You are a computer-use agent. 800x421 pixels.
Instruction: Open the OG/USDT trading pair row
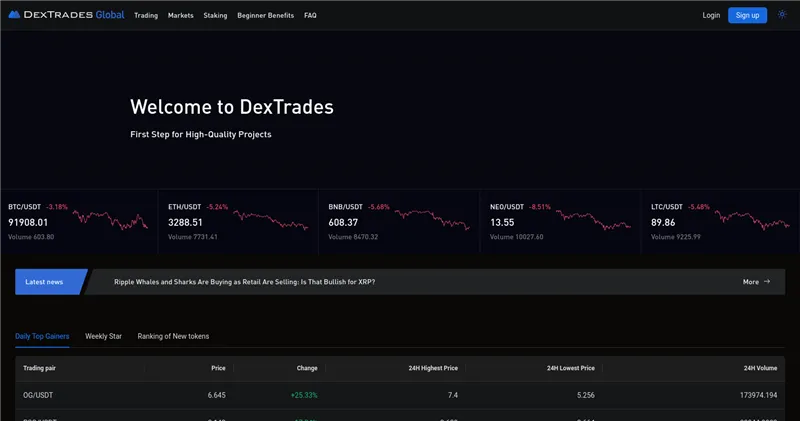(x=400, y=395)
